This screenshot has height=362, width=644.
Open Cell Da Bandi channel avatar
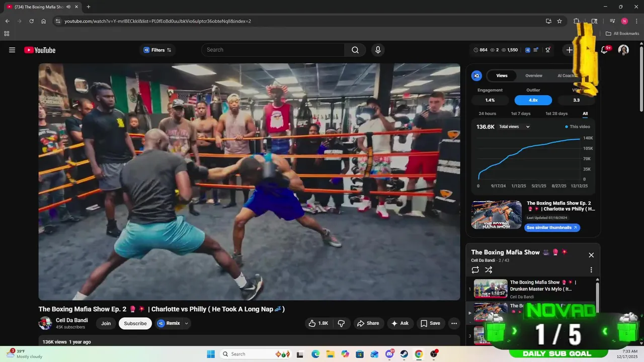click(45, 323)
